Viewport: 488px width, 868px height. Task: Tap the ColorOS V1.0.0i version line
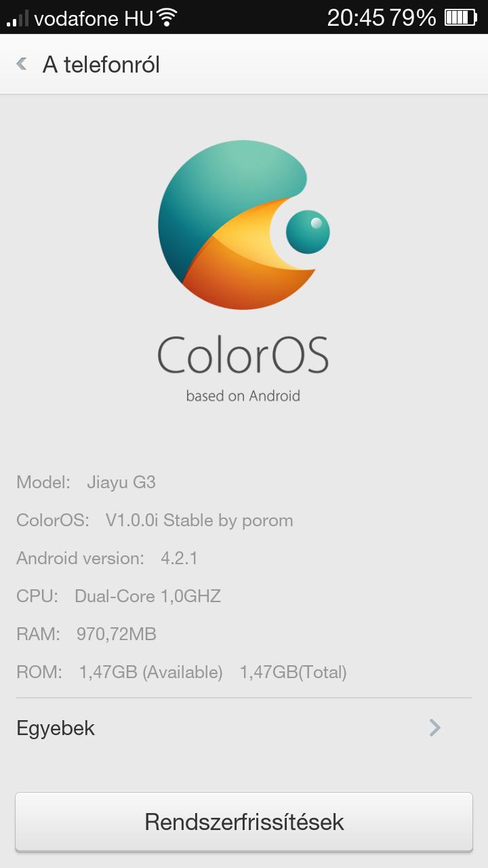coord(155,521)
